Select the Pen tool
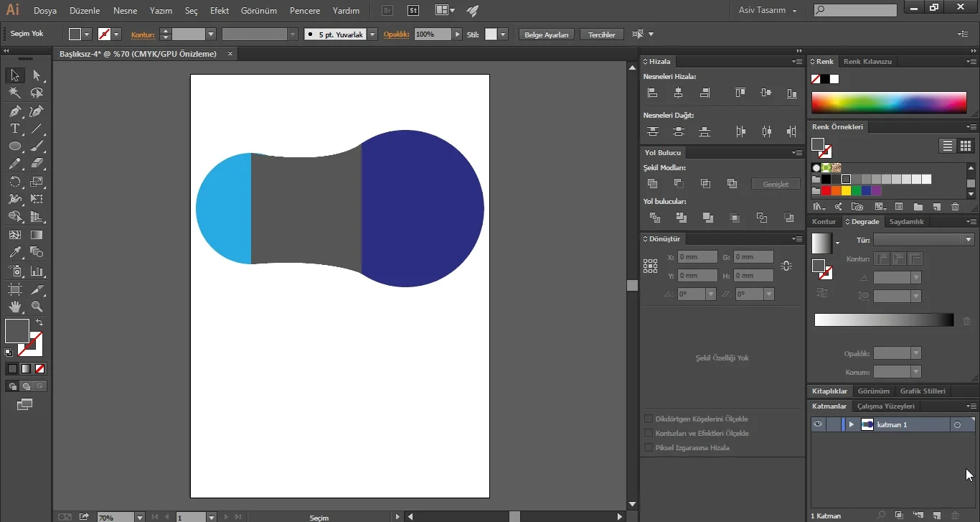Viewport: 980px width, 522px height. coord(14,111)
